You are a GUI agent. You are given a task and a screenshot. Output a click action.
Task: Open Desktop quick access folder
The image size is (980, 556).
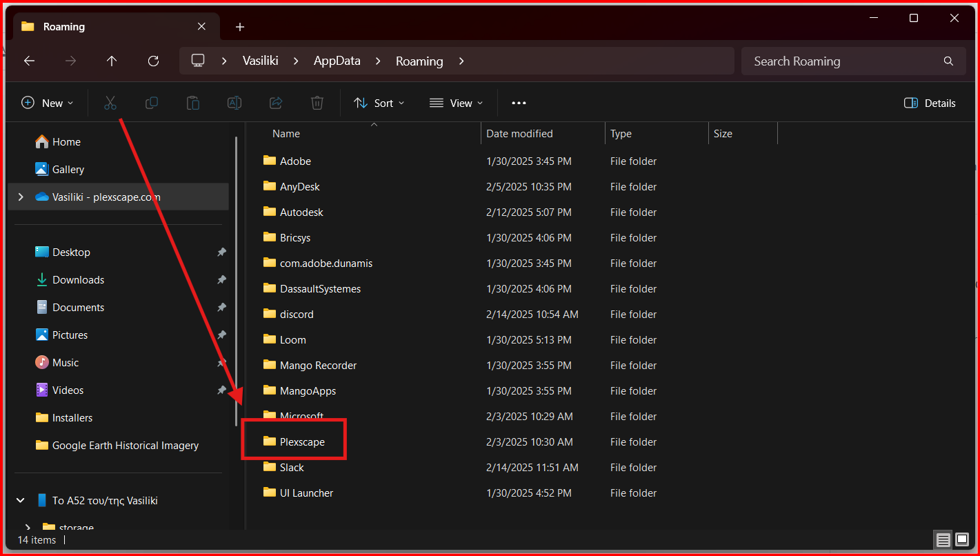[63, 252]
